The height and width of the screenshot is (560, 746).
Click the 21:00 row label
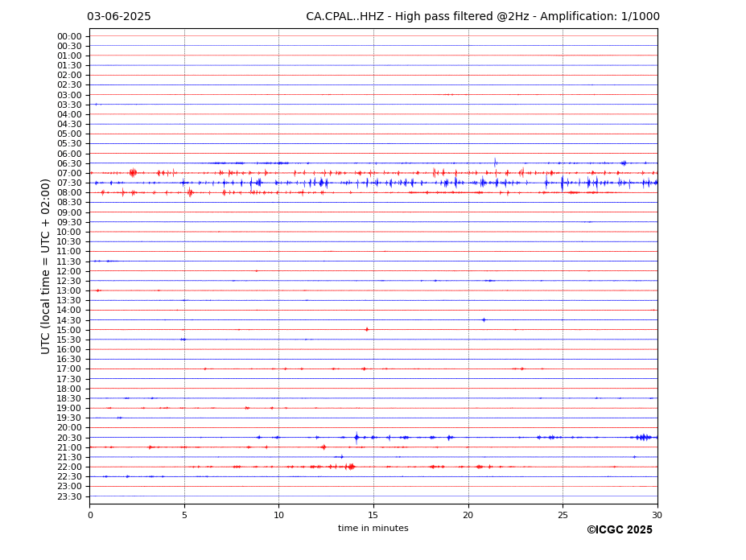[x=69, y=447]
